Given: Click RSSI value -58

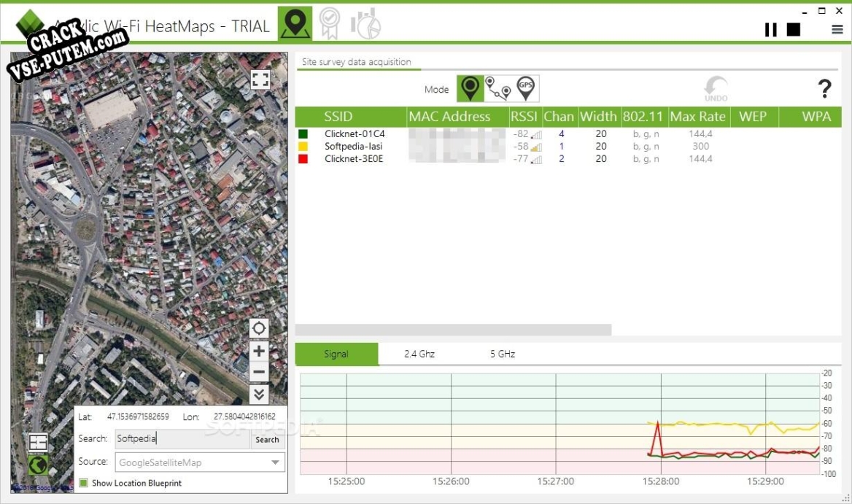Looking at the screenshot, I should [x=521, y=146].
